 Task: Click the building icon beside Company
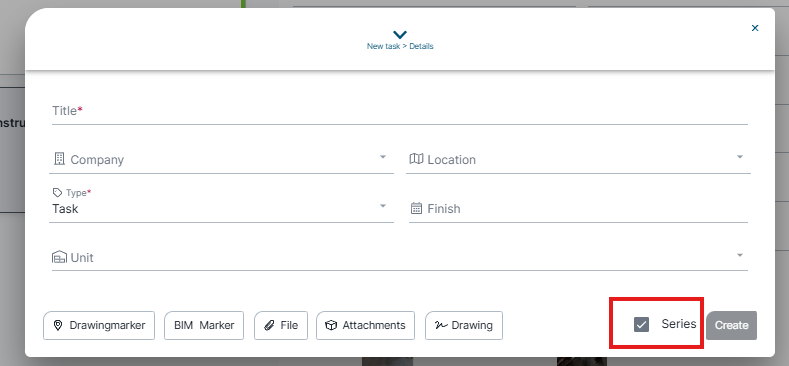tap(59, 159)
